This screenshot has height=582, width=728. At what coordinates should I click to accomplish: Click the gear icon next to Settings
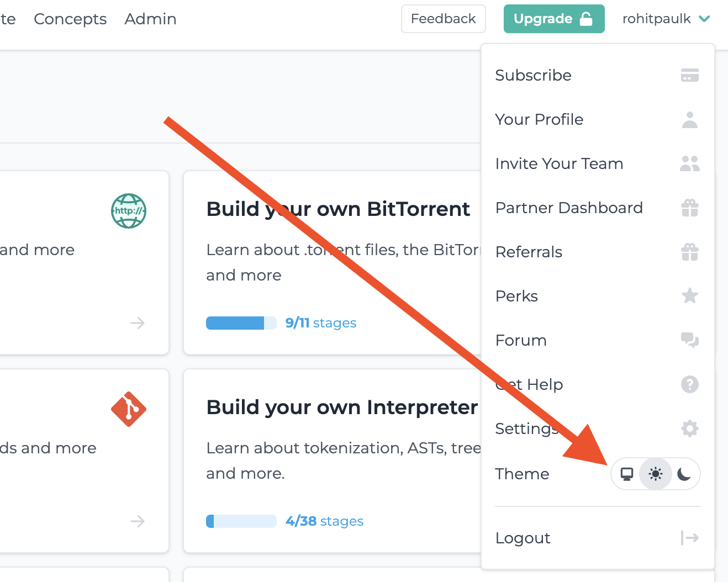coord(689,428)
